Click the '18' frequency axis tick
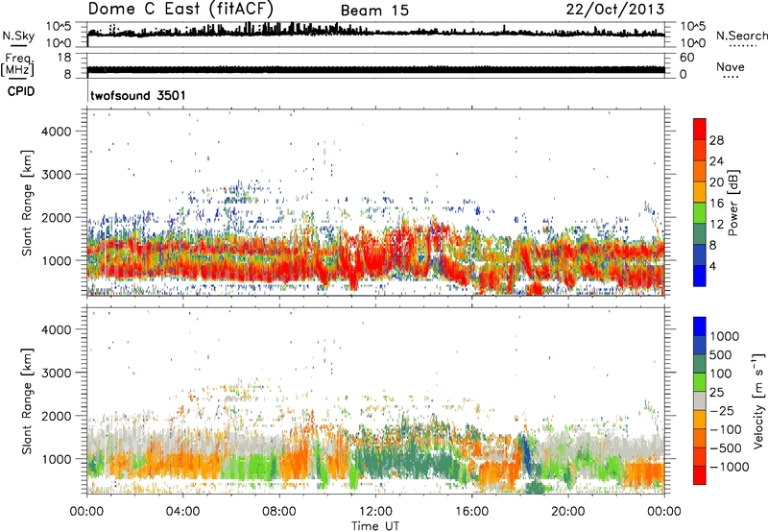Screen dimensions: 768x532 click(64, 58)
